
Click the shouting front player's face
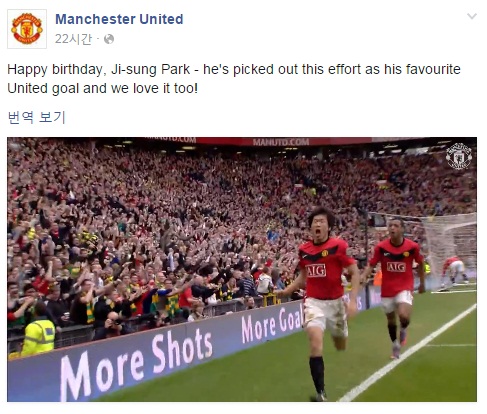coord(320,227)
